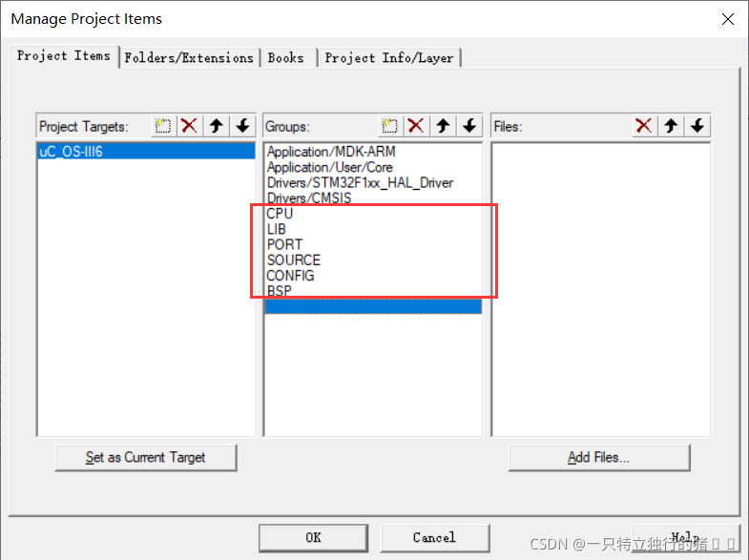Select the Application/MDK-ARM group
Viewport: 749px width, 560px height.
coord(373,152)
